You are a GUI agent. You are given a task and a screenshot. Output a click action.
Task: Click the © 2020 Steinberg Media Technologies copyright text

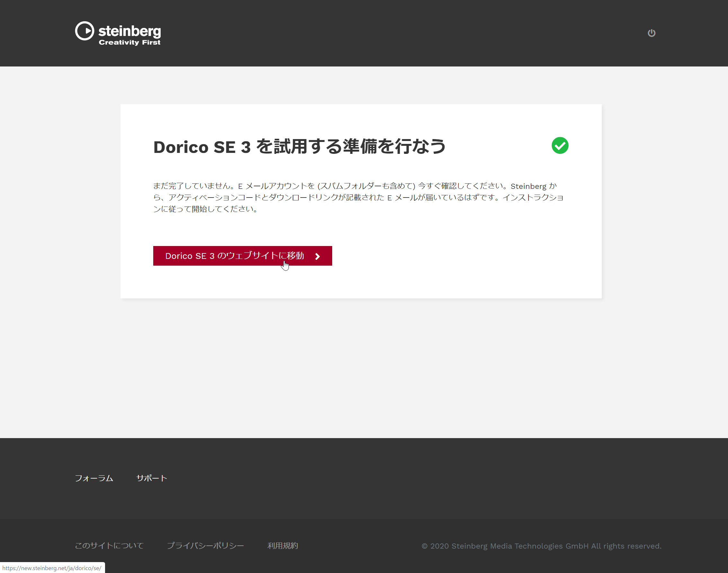coord(541,546)
